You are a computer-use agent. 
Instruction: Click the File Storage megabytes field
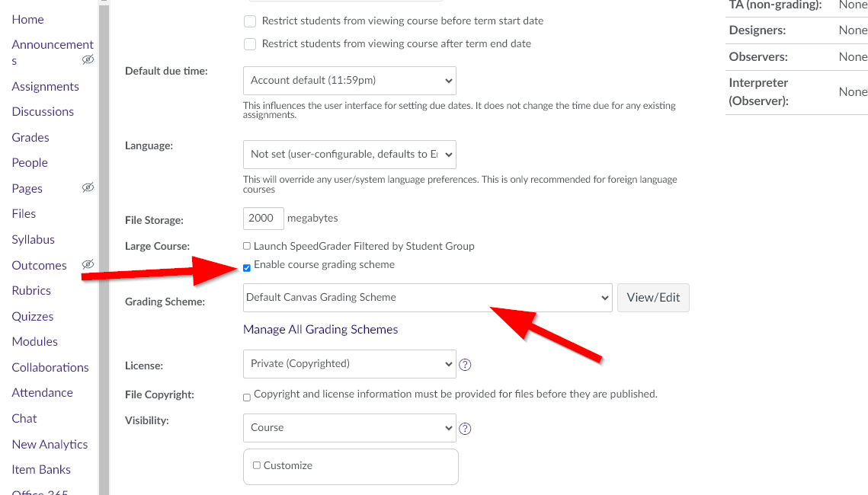(263, 219)
